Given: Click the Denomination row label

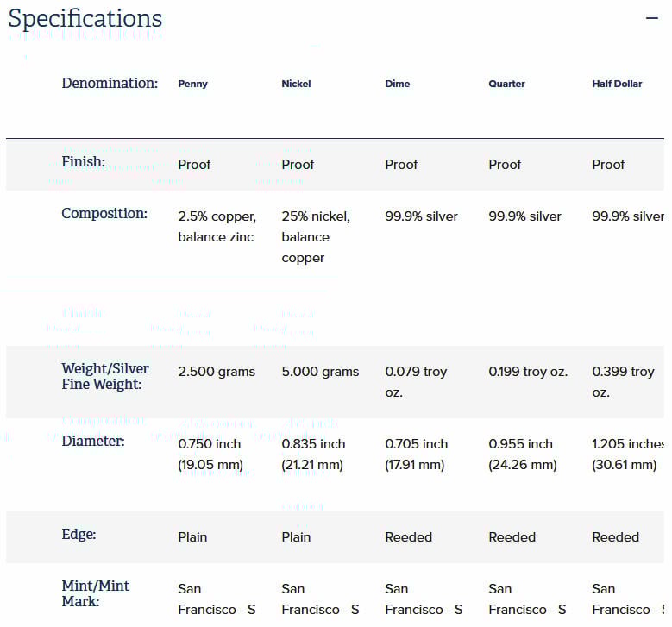Looking at the screenshot, I should point(110,83).
